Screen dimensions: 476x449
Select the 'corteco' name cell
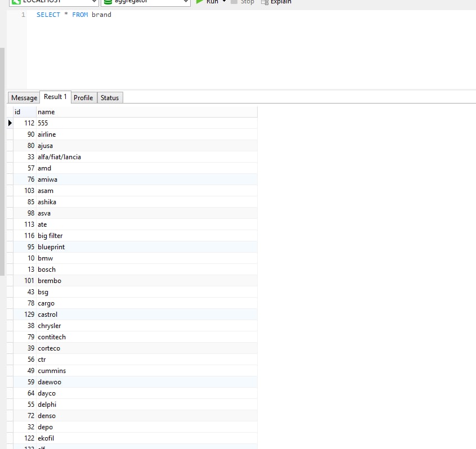147,348
